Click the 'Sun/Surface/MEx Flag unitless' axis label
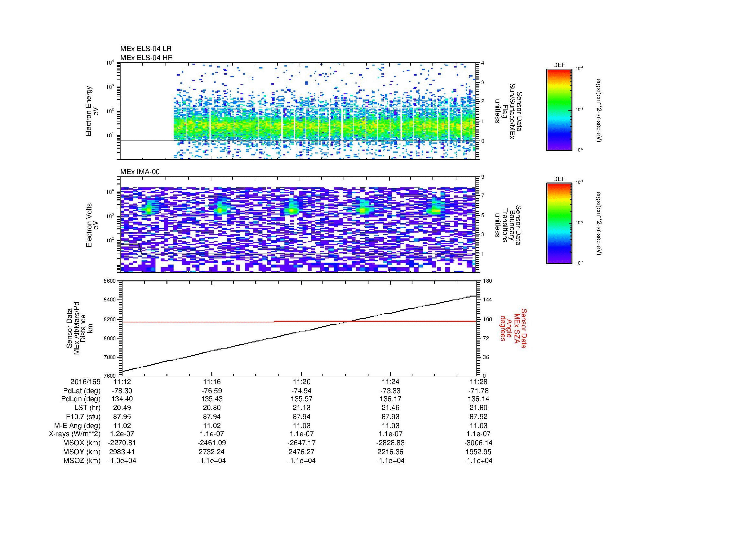Image resolution: width=756 pixels, height=534 pixels. (x=508, y=111)
